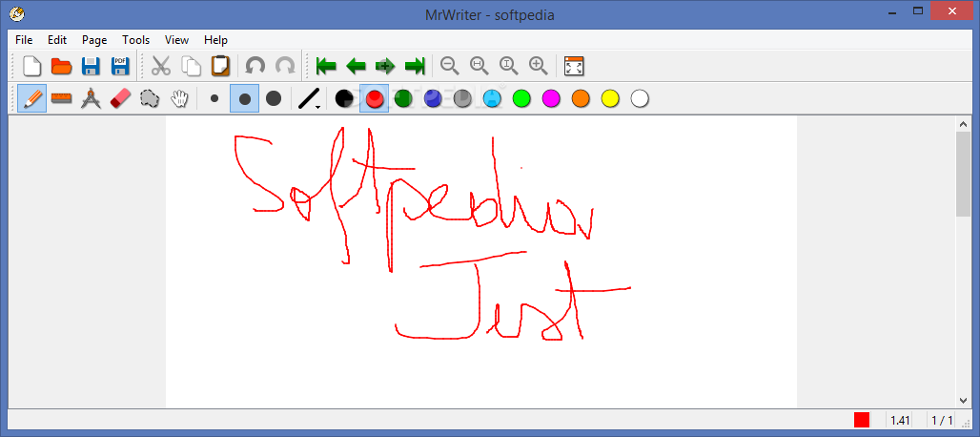980x437 pixels.
Task: Open the Edit menu
Action: [57, 39]
